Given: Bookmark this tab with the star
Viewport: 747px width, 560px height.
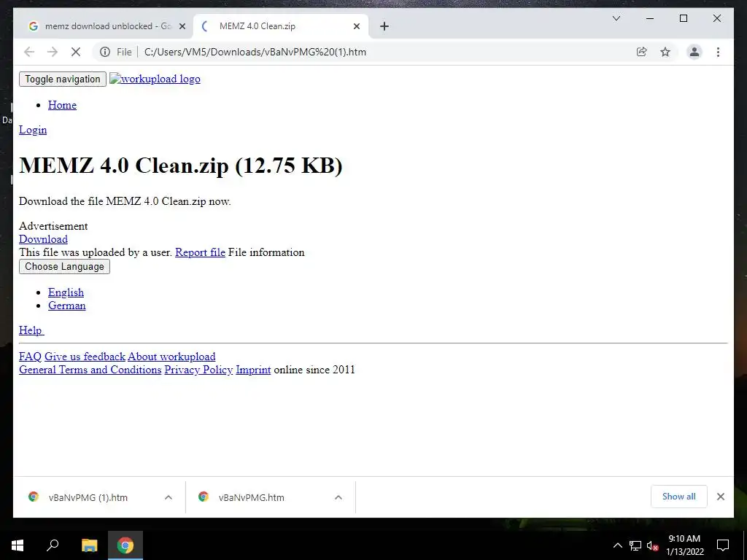Looking at the screenshot, I should (x=665, y=52).
